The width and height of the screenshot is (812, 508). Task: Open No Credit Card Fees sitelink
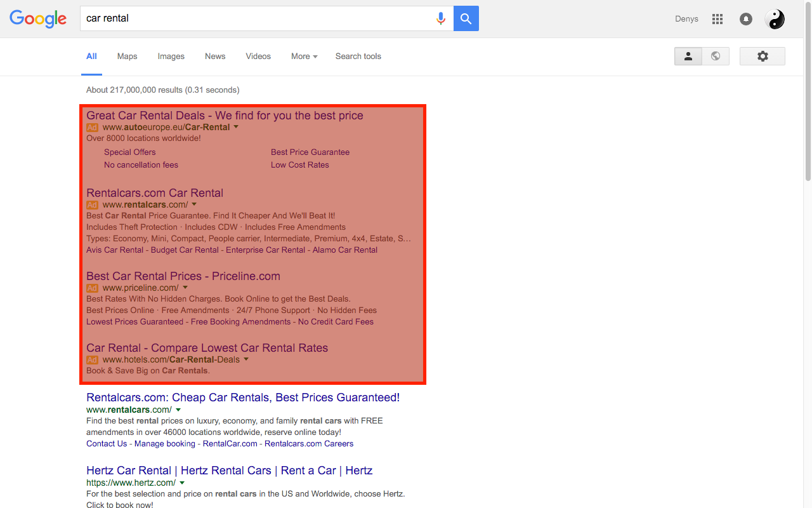point(336,322)
